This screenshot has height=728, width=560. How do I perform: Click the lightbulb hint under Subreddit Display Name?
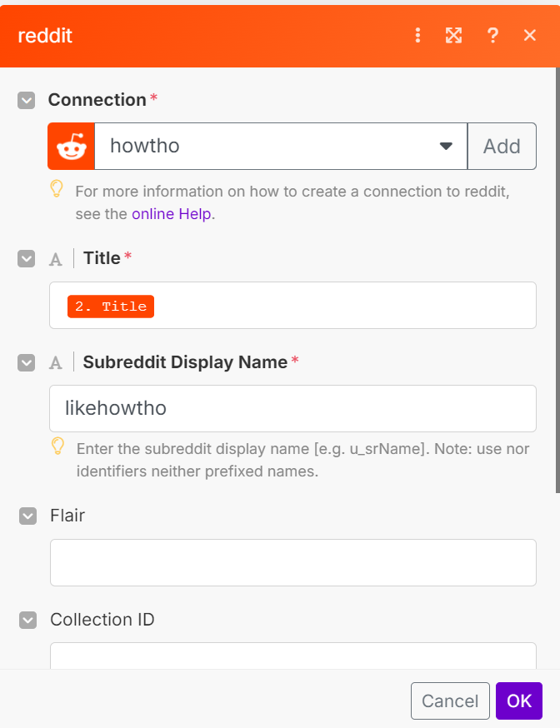[x=57, y=446]
